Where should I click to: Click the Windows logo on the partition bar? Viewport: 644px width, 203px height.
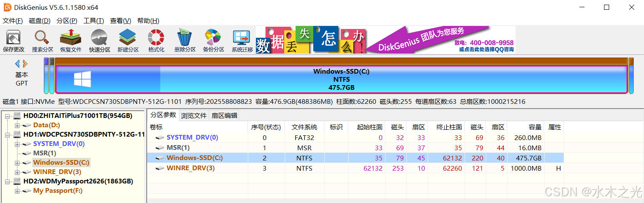tap(82, 79)
